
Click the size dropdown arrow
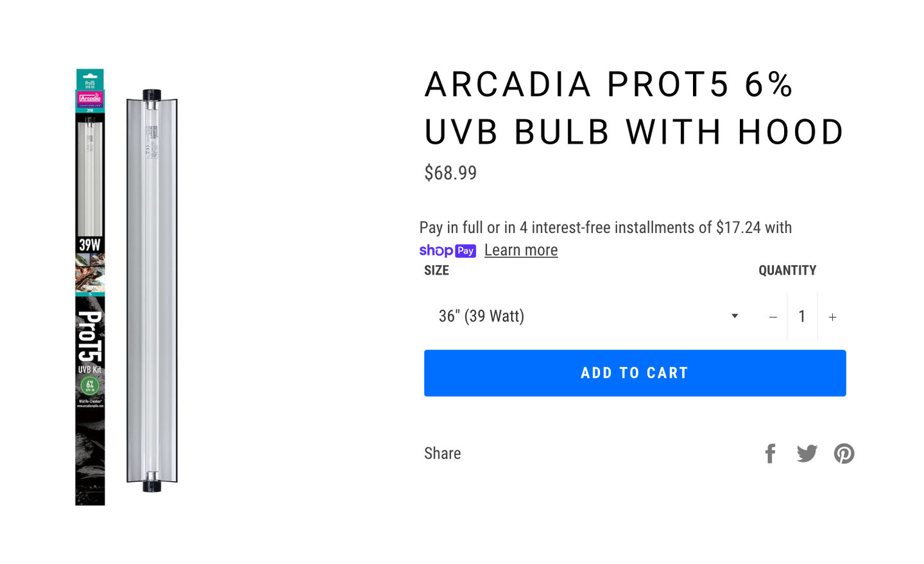pyautogui.click(x=735, y=316)
